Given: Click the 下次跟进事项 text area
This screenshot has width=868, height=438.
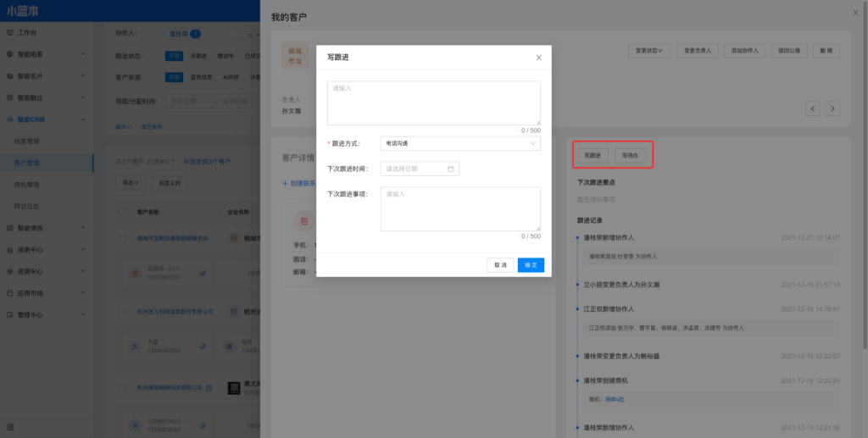Looking at the screenshot, I should [x=460, y=208].
